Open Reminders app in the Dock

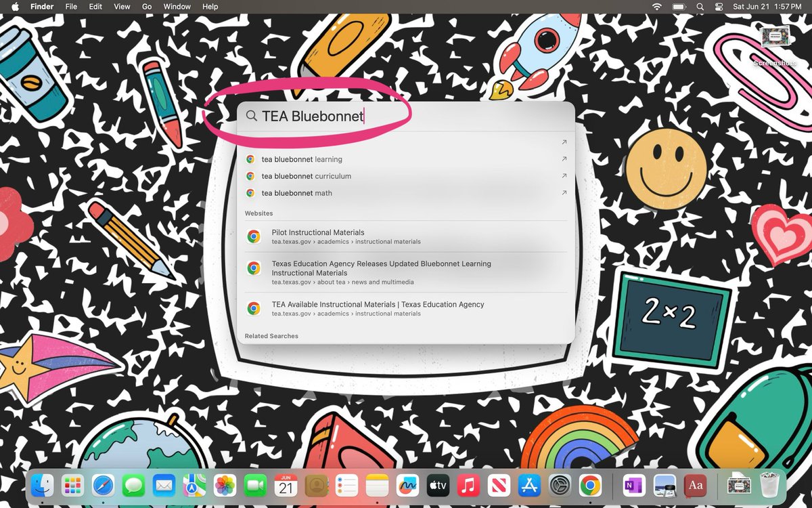[346, 485]
